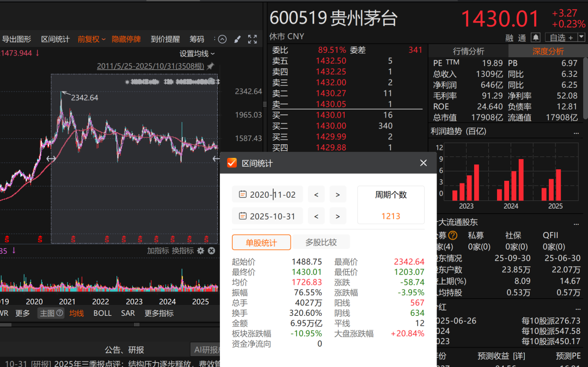Add the stock via 自选 + button
The height and width of the screenshot is (367, 588).
(x=561, y=38)
